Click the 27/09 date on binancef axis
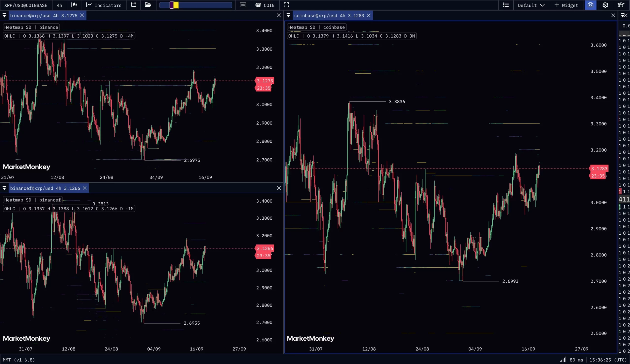The image size is (630, 364). point(239,349)
